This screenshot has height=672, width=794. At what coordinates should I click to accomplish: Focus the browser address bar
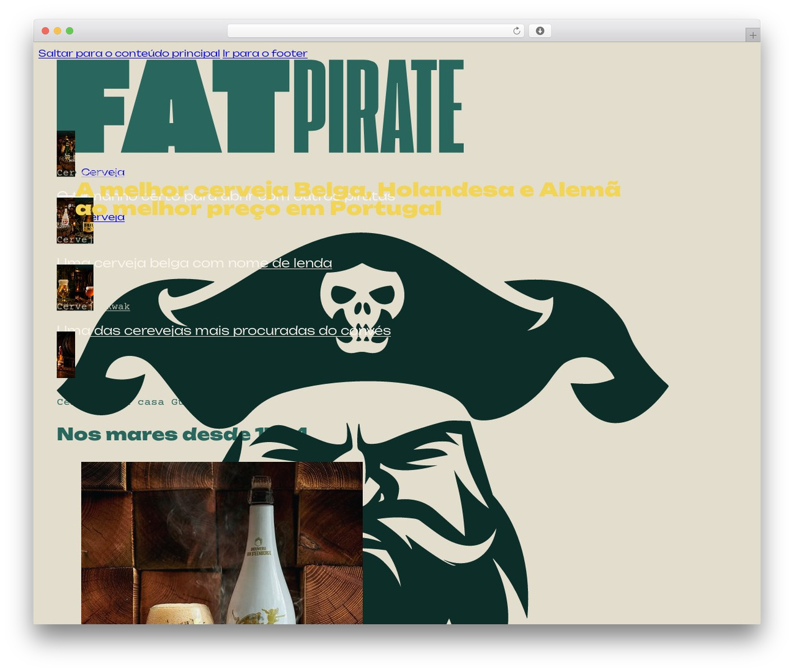point(375,31)
